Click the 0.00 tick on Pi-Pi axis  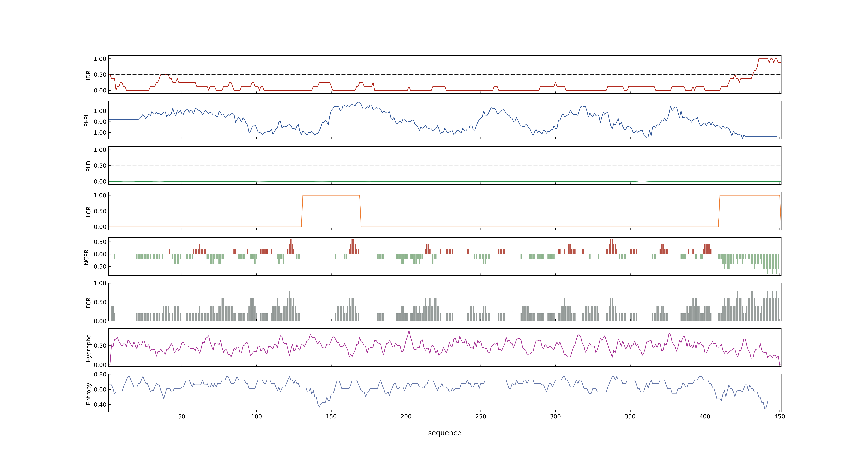(100, 122)
